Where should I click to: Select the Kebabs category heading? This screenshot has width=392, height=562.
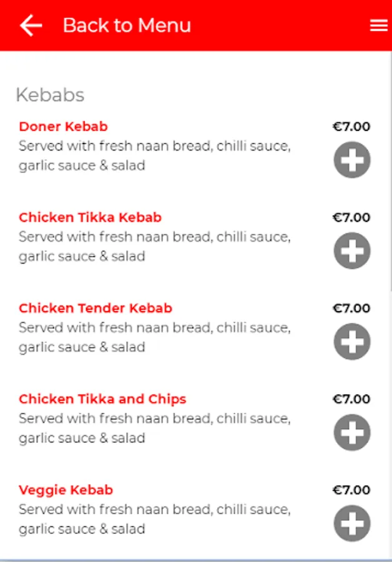tap(50, 95)
